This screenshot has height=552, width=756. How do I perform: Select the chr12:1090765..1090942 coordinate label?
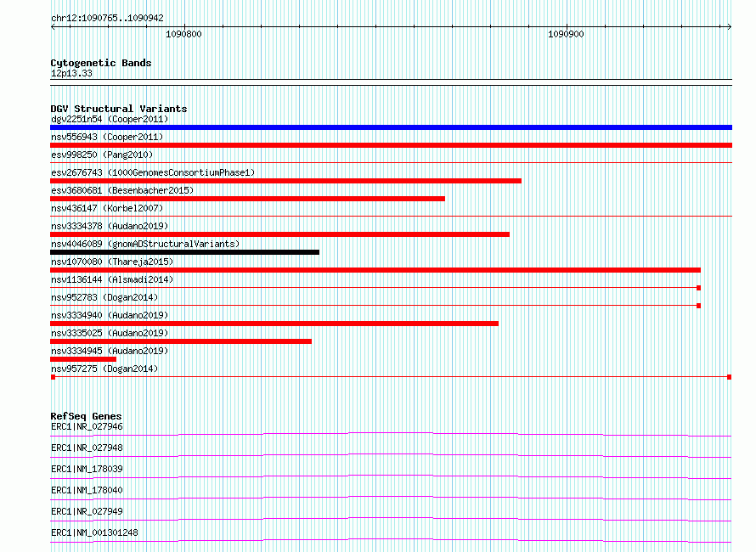pos(108,19)
